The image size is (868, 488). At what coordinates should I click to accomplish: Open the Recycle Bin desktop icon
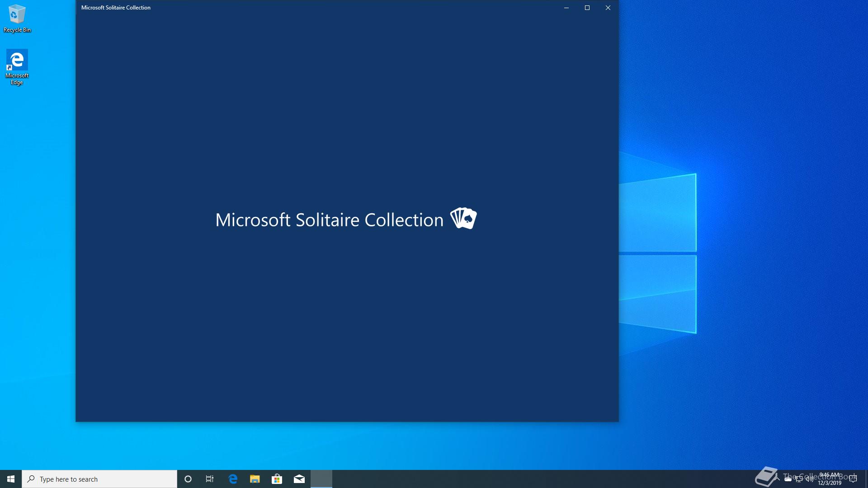click(x=17, y=19)
